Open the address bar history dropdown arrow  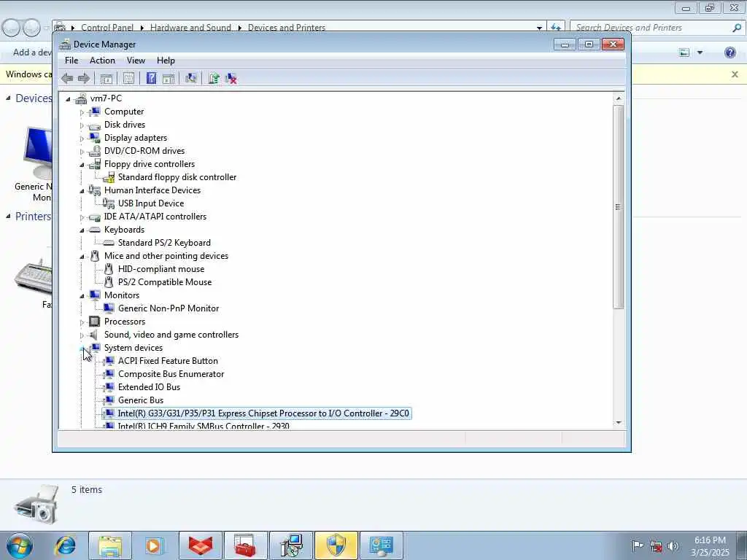pyautogui.click(x=539, y=28)
